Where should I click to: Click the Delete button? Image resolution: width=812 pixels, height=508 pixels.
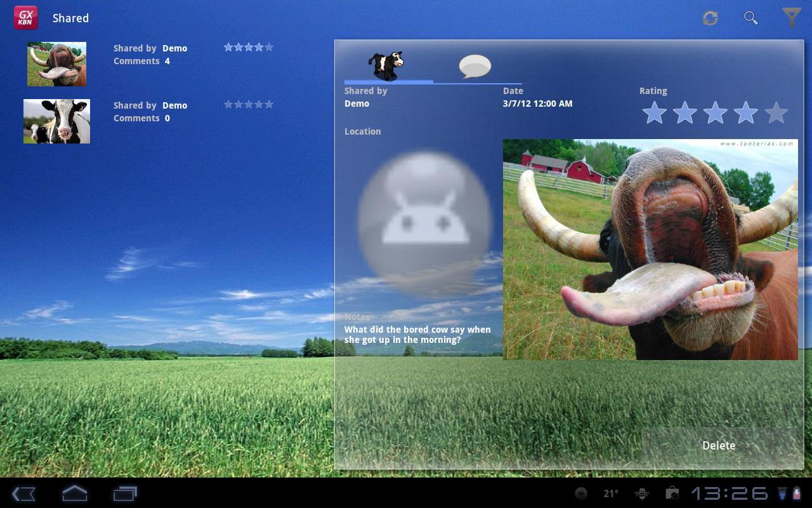click(x=719, y=446)
